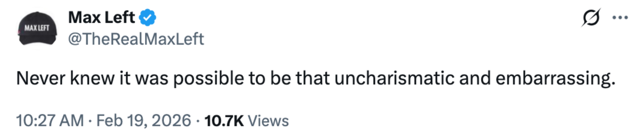Click the 10:27 AM timestamp
This screenshot has height=140, width=644.
point(50,120)
